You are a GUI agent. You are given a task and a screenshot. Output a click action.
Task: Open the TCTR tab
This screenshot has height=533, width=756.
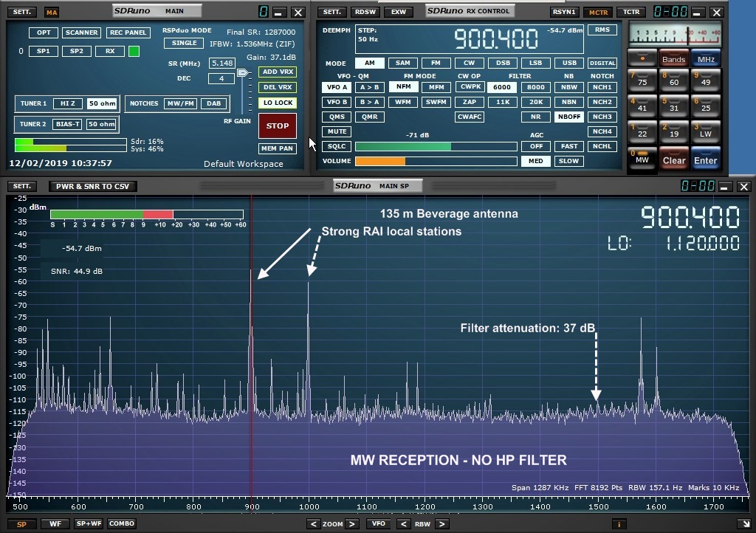tap(631, 12)
